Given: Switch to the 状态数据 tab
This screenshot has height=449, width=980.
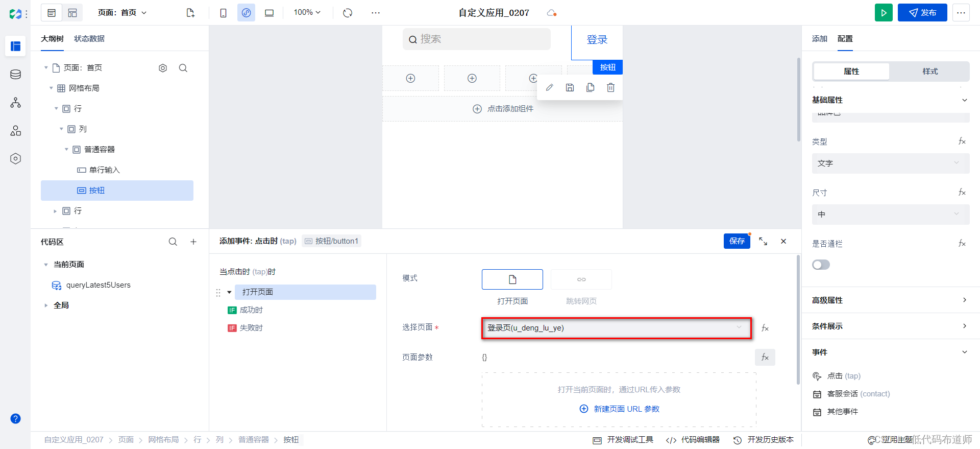Looking at the screenshot, I should tap(89, 39).
